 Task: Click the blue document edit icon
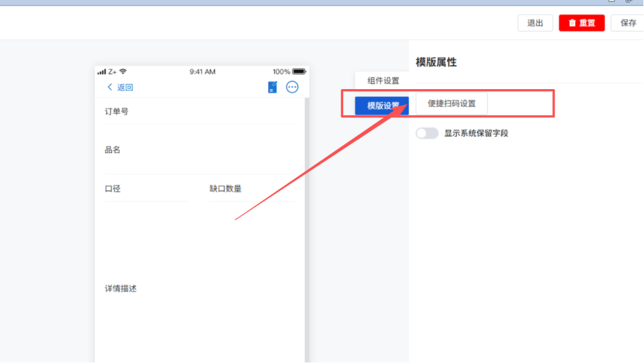point(272,87)
